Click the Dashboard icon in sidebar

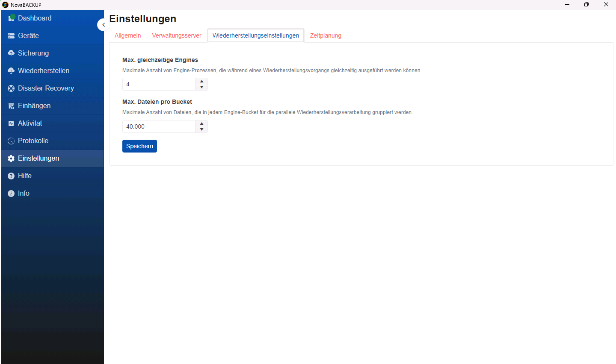coord(12,18)
